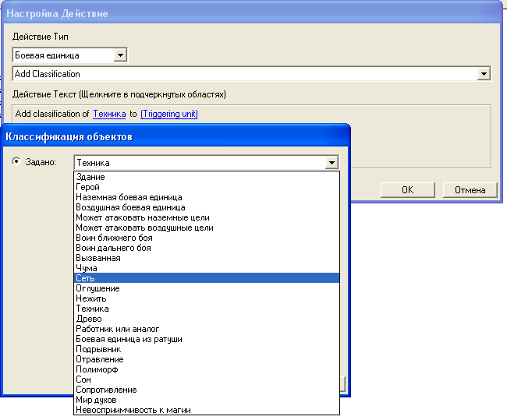Viewport: 507px width, 420px height.
Task: Confirm with the OK button
Action: (407, 190)
